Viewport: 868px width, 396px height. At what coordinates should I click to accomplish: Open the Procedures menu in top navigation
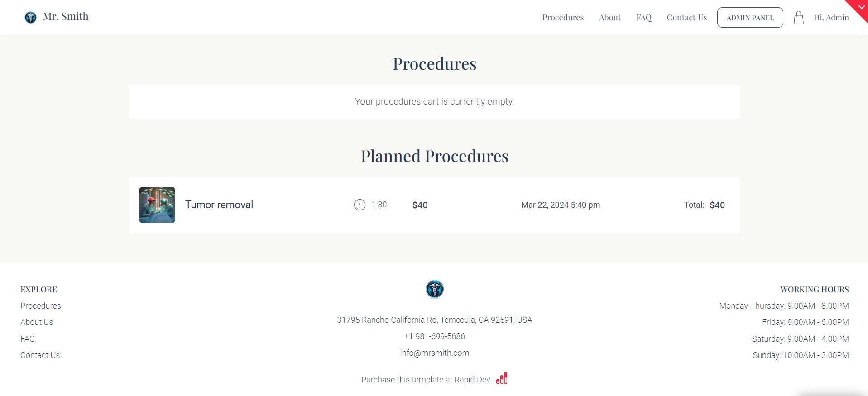tap(563, 18)
